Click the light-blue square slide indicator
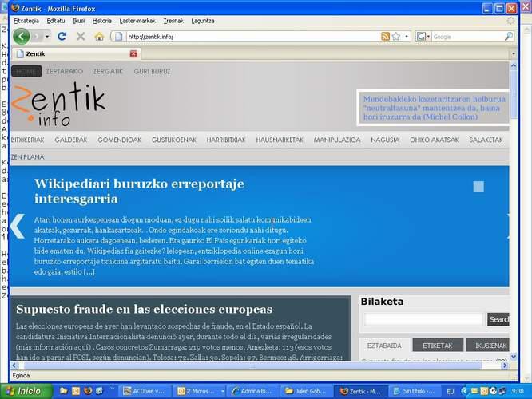 pos(478,186)
